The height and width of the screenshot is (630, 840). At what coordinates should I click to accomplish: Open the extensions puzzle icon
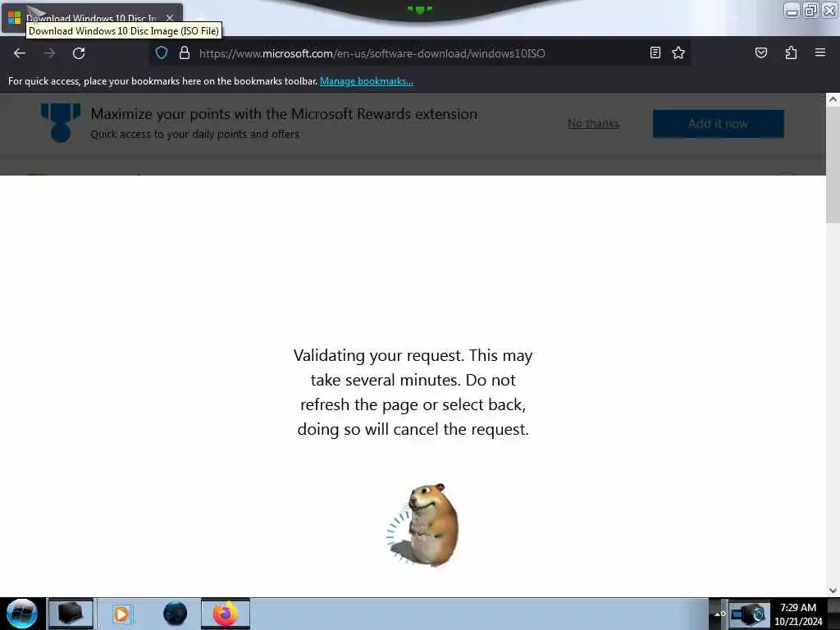[791, 52]
